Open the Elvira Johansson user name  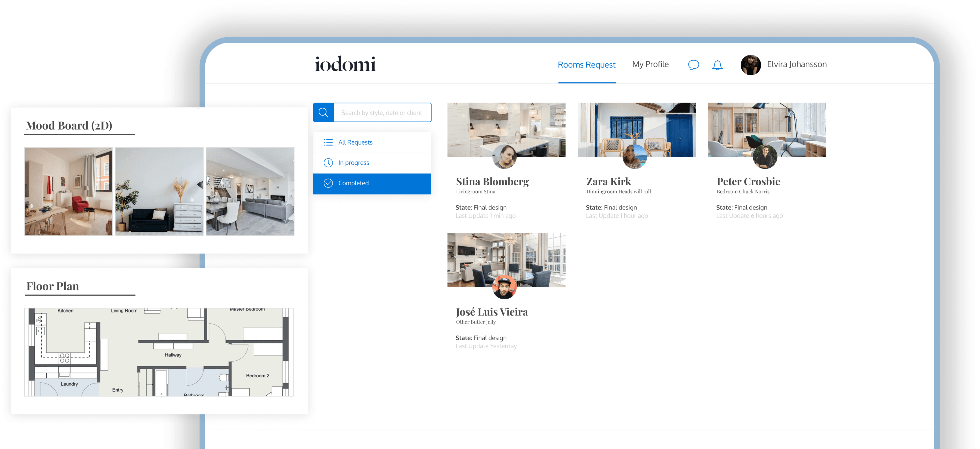click(797, 64)
